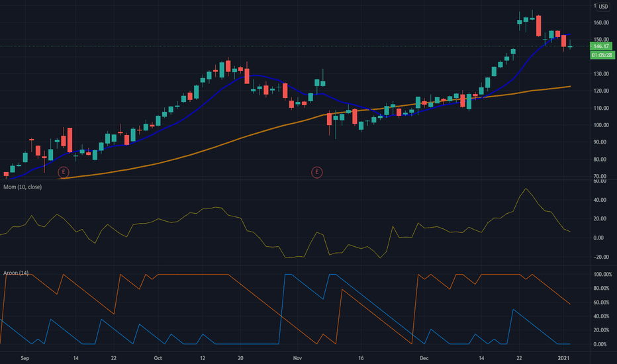Click the 01:05:28 bar countdown label

pyautogui.click(x=602, y=55)
